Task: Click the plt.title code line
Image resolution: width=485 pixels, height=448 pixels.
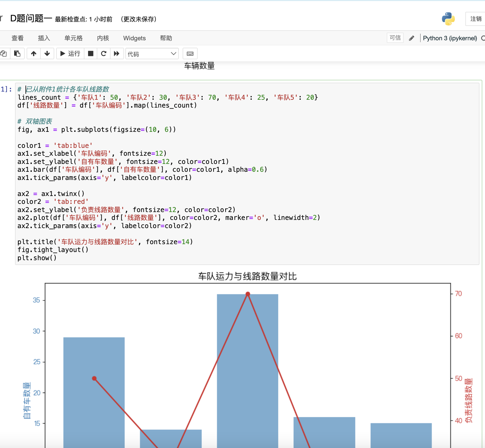Action: (x=105, y=242)
